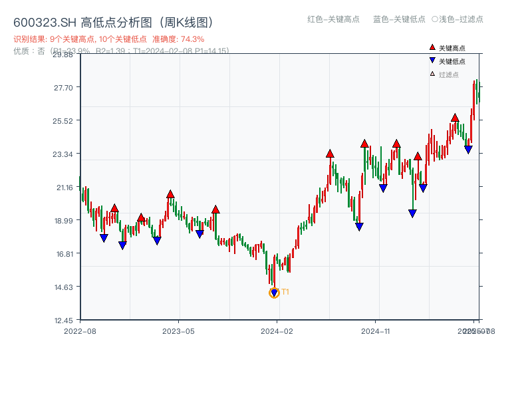Viewport: 532px width, 399px height.
Task: Click the x-axis label 2024-02
Action: point(277,331)
